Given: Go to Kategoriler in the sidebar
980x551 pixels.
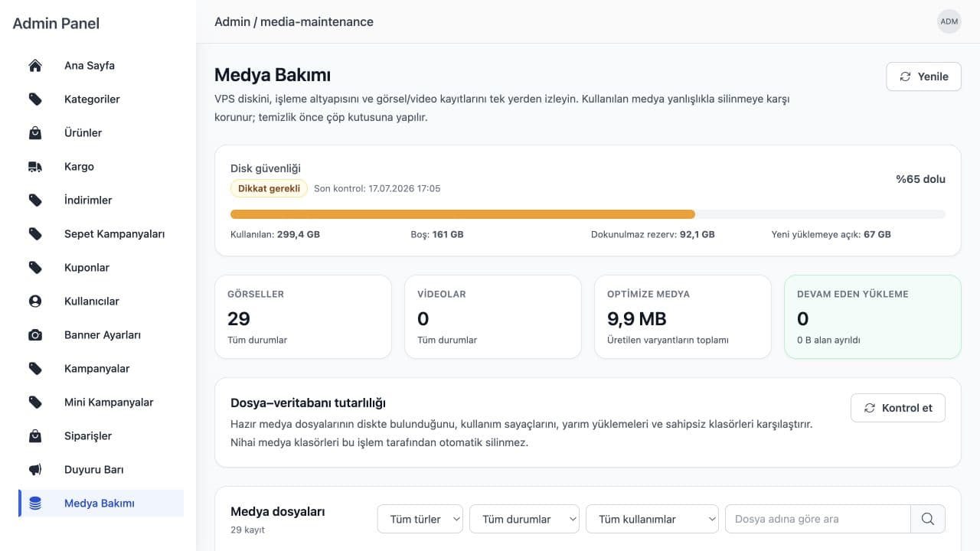Looking at the screenshot, I should click(101, 99).
